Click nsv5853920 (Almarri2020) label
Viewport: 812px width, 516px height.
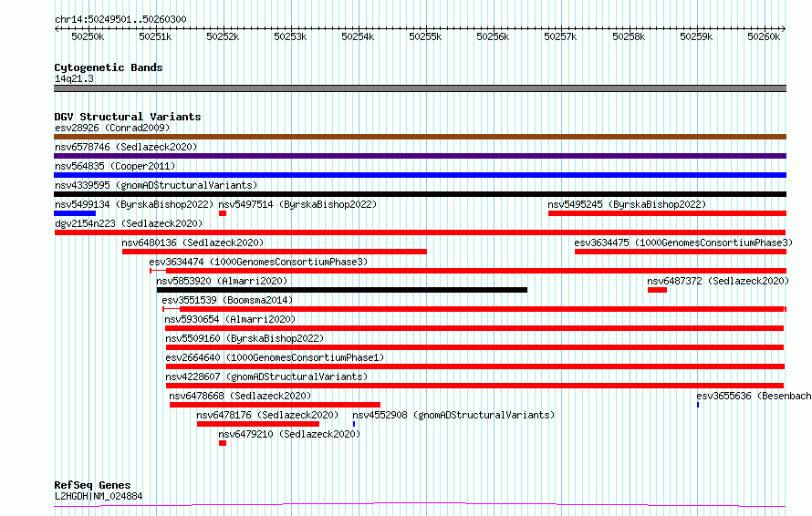222,281
